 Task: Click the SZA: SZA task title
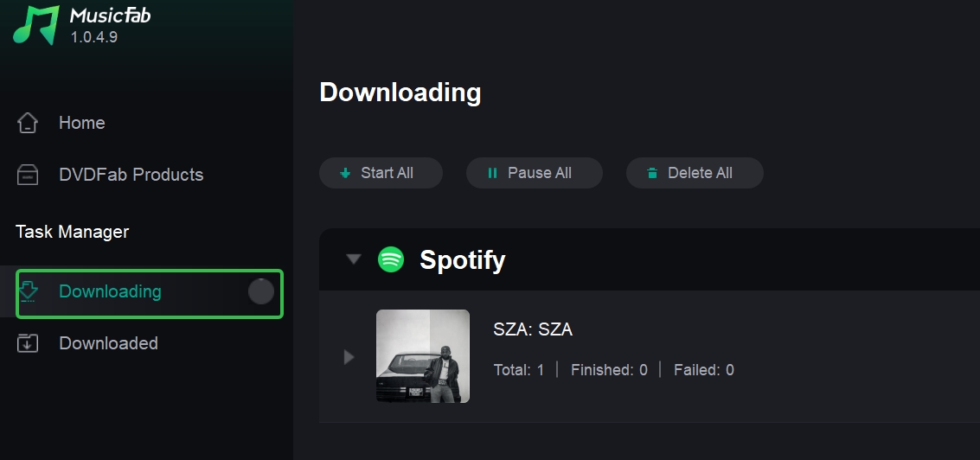(533, 329)
